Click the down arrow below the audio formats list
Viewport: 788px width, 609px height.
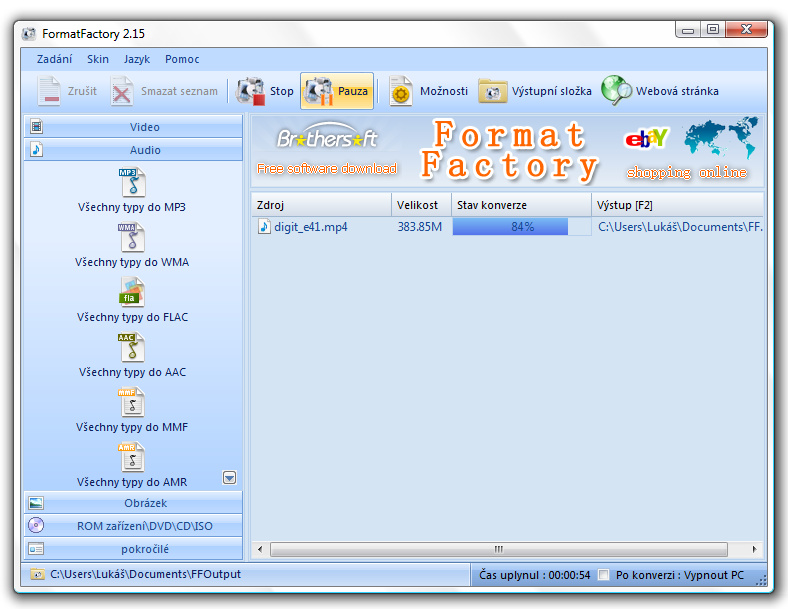point(230,477)
